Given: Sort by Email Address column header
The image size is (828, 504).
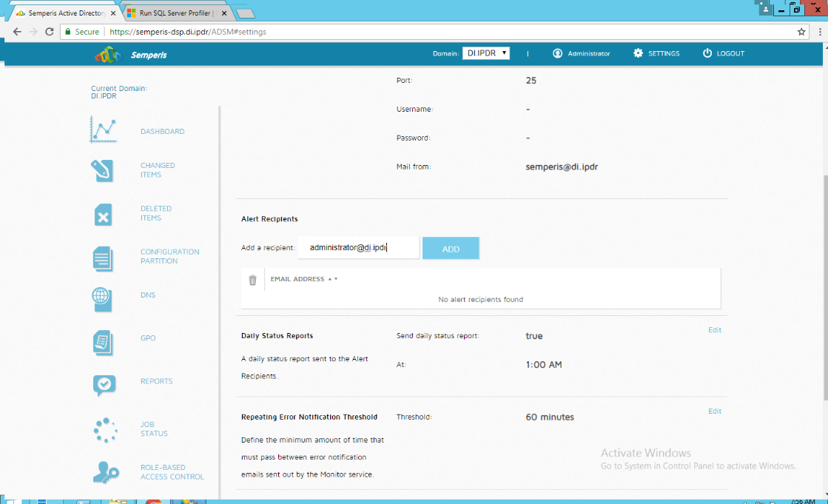Looking at the screenshot, I should (297, 279).
